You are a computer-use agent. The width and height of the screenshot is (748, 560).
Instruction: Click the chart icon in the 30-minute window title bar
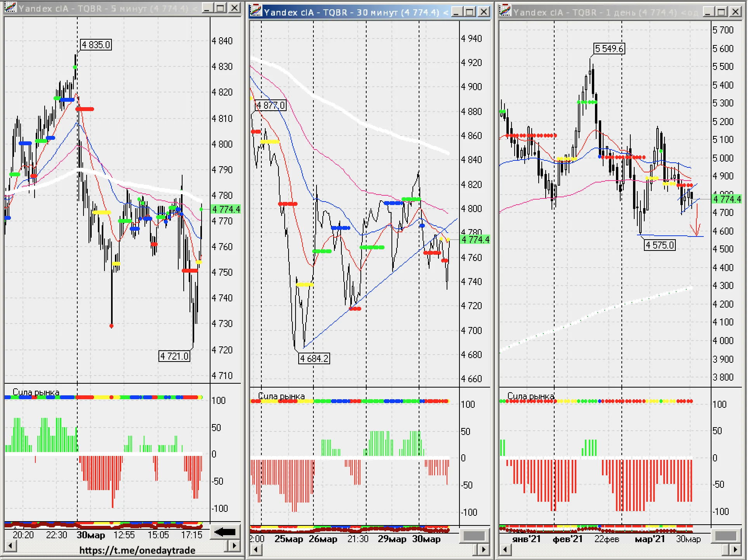pyautogui.click(x=256, y=12)
